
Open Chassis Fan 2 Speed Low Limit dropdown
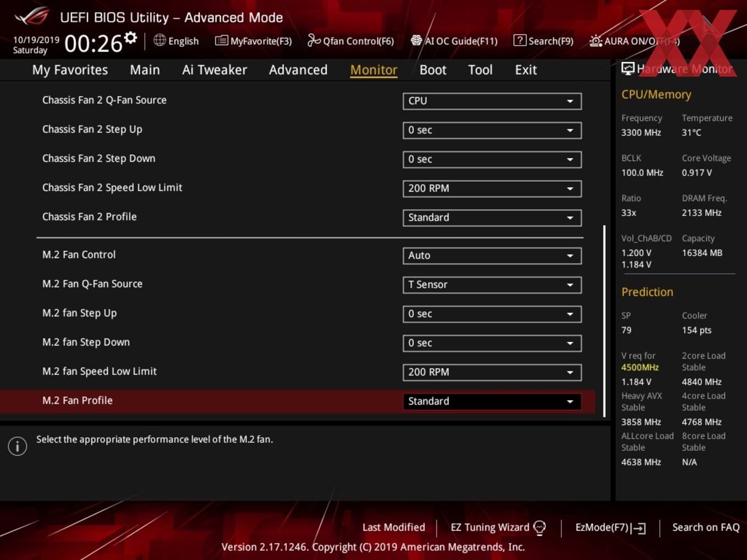point(492,188)
